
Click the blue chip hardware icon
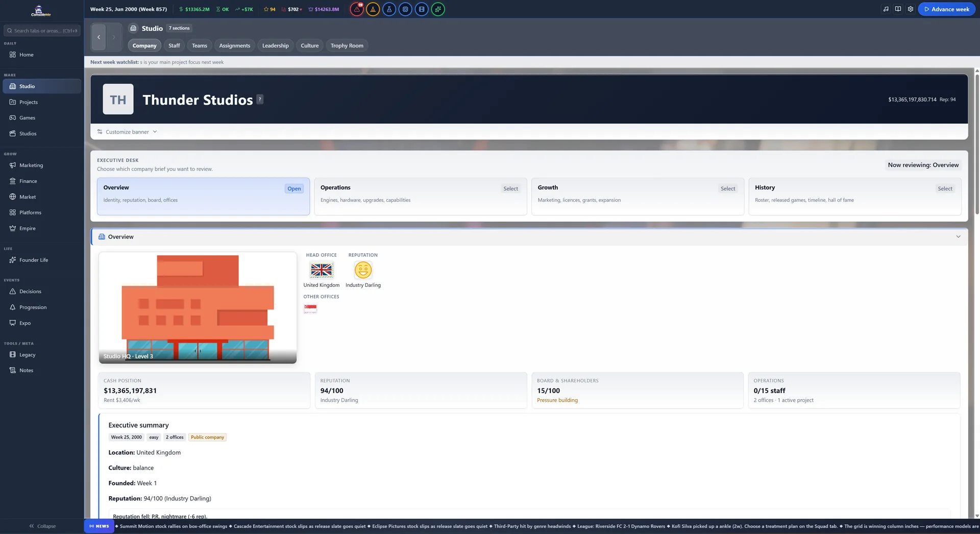(x=405, y=9)
